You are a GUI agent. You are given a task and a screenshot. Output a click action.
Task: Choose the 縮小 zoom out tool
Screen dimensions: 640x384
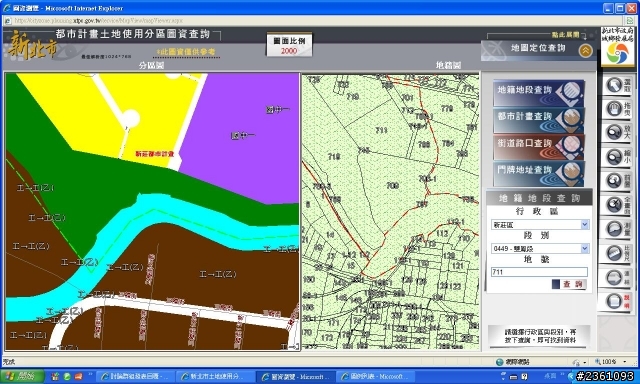[x=618, y=157]
